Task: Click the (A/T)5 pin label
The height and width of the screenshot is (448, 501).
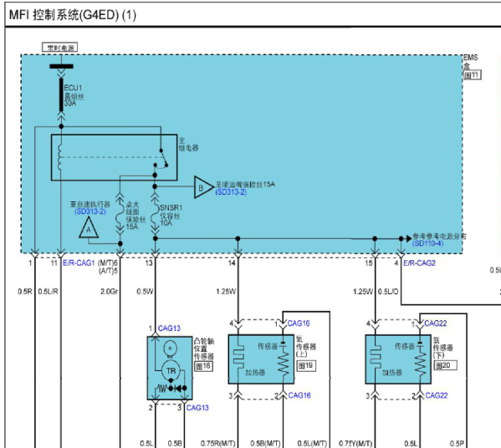Action: click(109, 271)
